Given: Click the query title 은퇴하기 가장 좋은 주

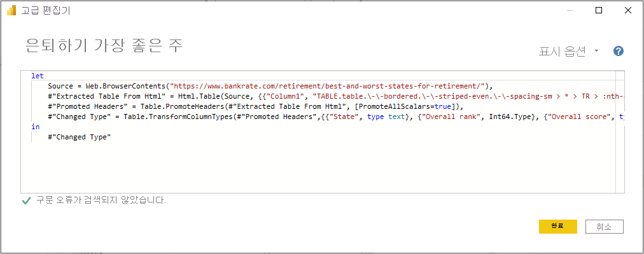Looking at the screenshot, I should (x=104, y=46).
